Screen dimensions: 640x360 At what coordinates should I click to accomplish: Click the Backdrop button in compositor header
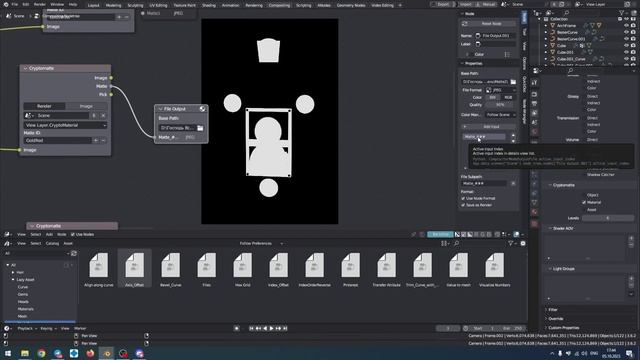point(440,234)
